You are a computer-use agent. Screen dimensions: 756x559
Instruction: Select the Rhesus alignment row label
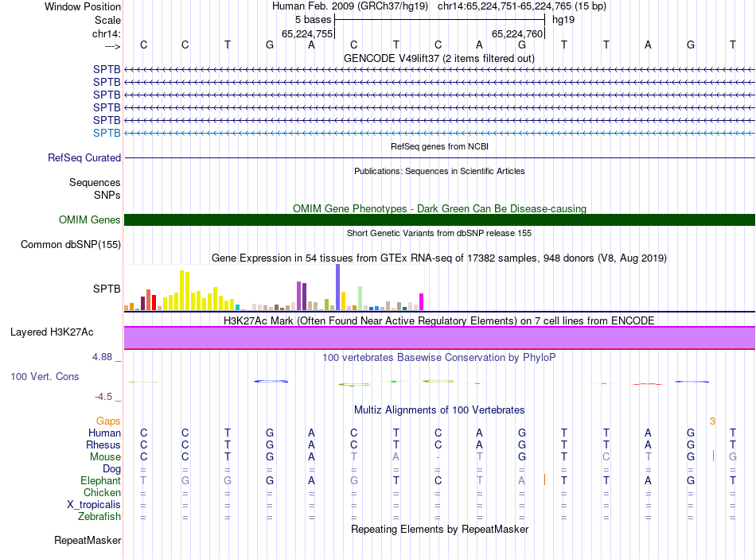click(x=103, y=444)
